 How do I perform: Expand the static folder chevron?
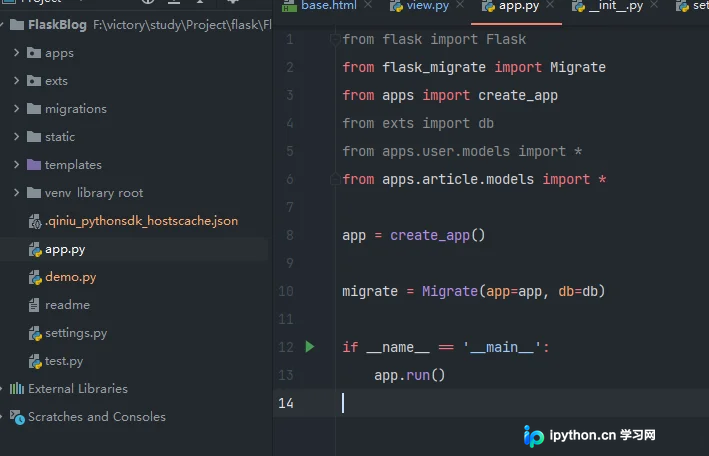pyautogui.click(x=16, y=137)
